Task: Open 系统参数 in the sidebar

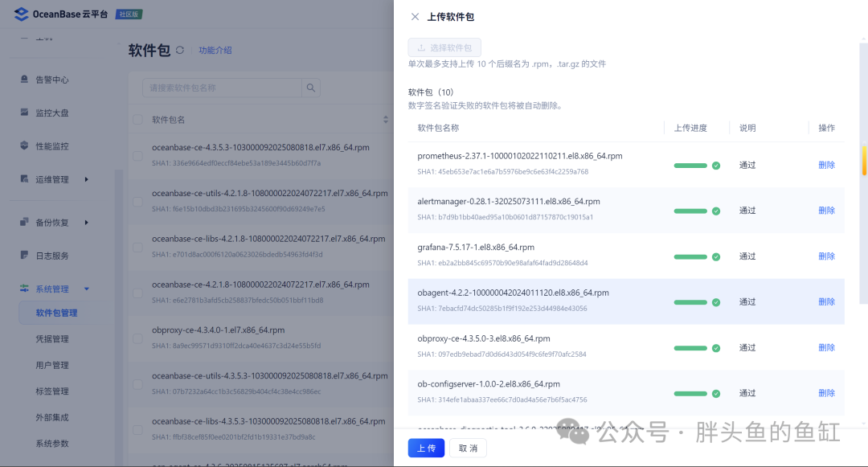Action: (52, 443)
